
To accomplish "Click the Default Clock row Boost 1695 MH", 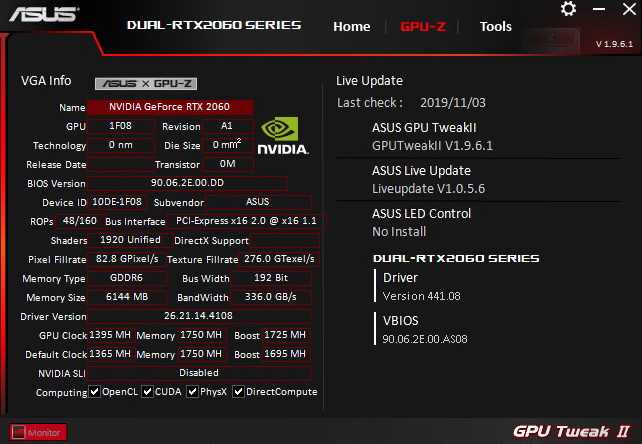I will (x=286, y=354).
